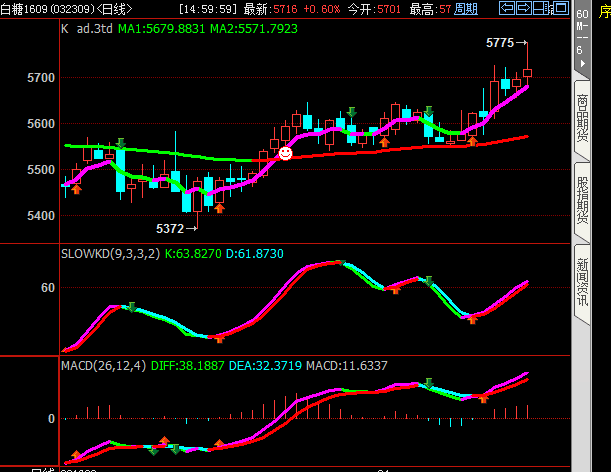
Task: Click the +0.60% change value
Action: click(x=321, y=9)
